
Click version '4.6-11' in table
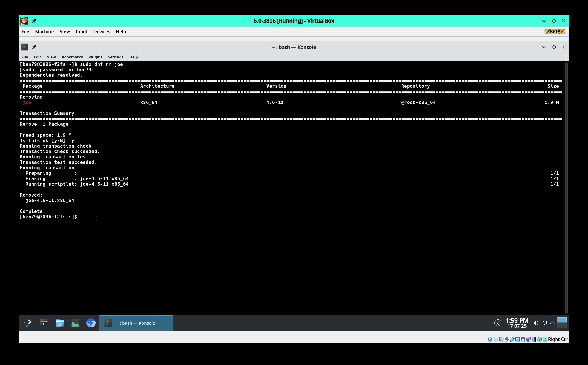tap(275, 102)
